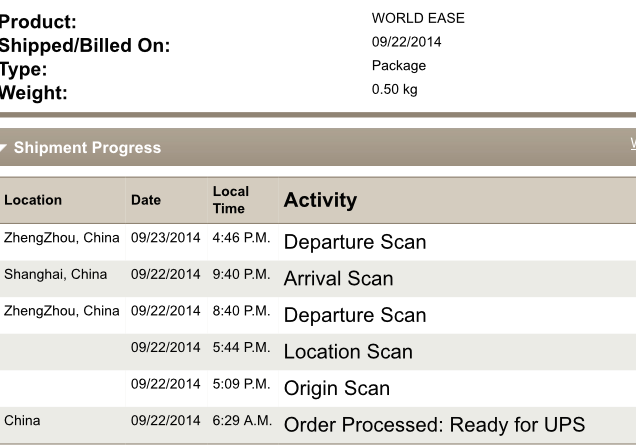
Task: Select the Shipped/Billed On date 09/22/2014
Action: coord(406,42)
